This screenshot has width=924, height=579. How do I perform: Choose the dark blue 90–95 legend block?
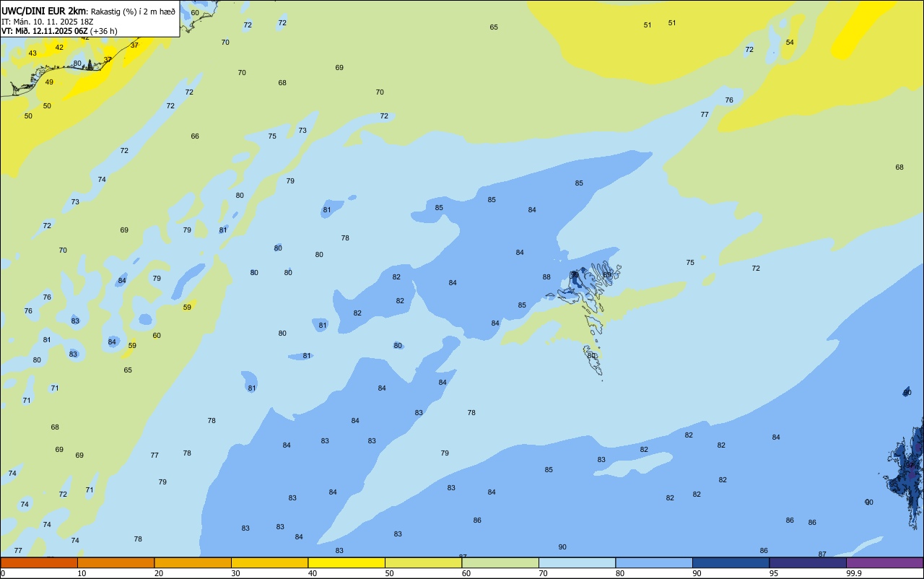coord(731,562)
